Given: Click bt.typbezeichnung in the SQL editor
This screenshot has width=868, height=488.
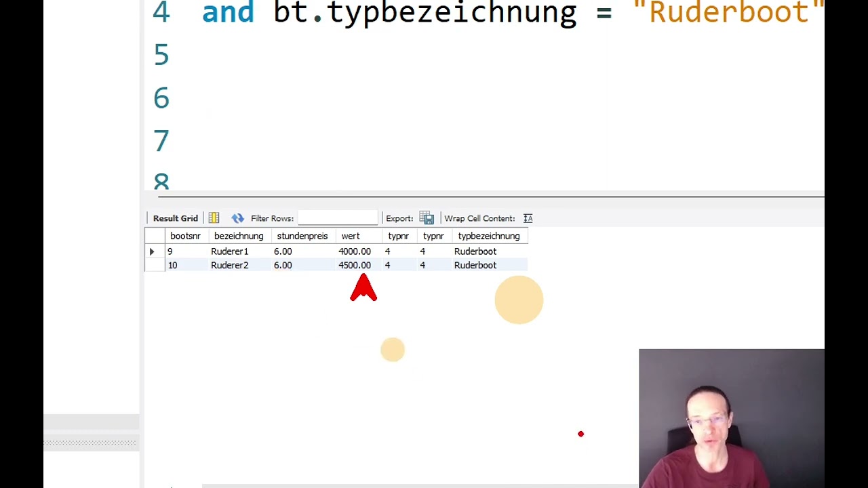Looking at the screenshot, I should click(425, 12).
